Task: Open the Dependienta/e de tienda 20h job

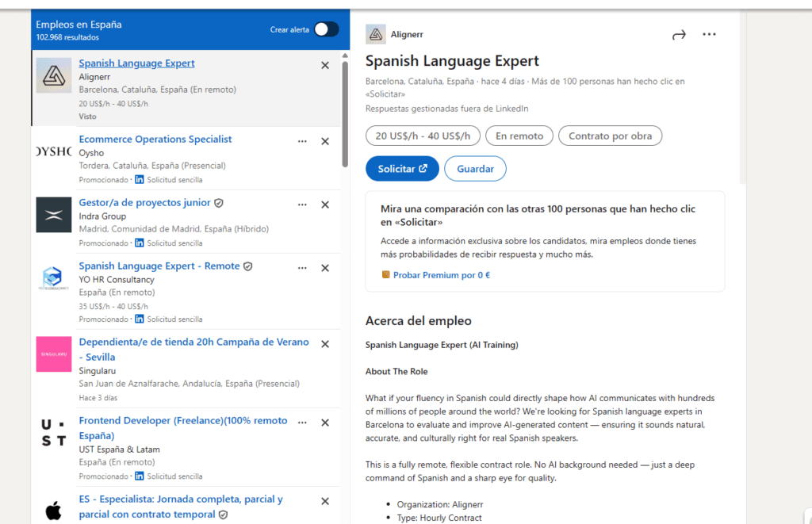Action: (x=193, y=350)
